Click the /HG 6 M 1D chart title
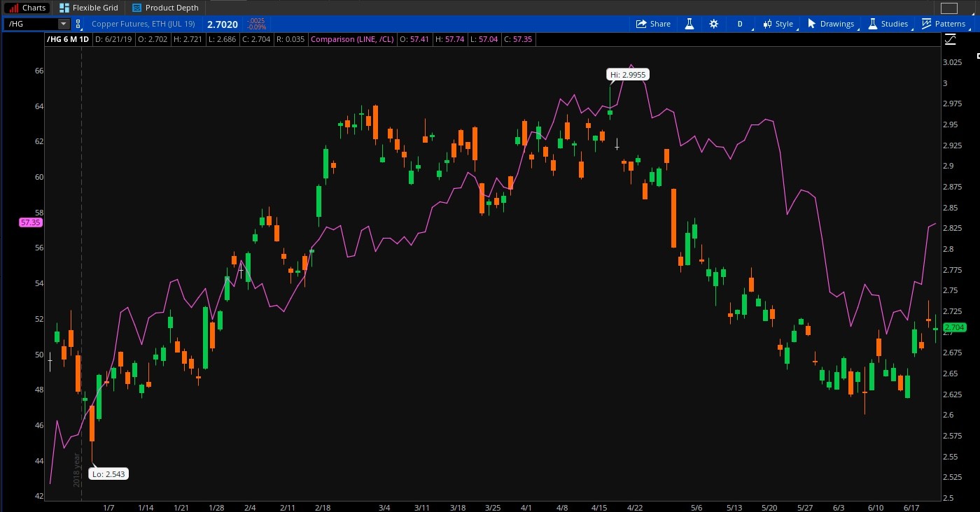980x512 pixels. (x=68, y=39)
